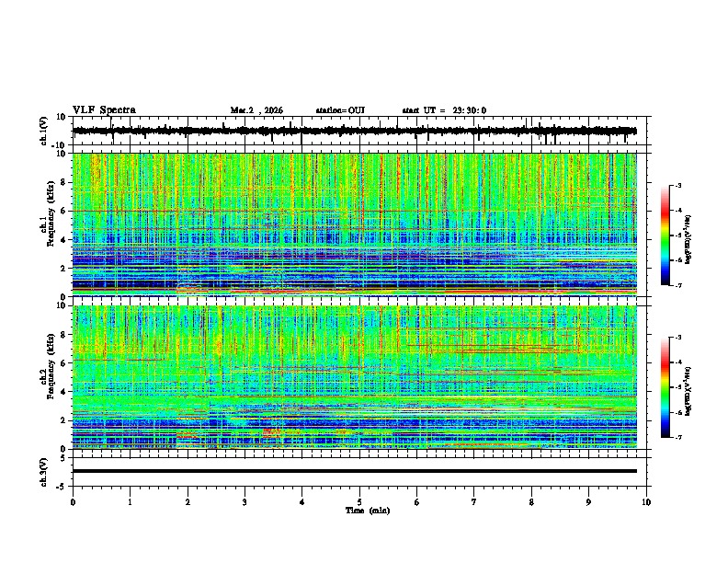Click the '4' kHz tick on ch.2 frequency axis
The image size is (728, 563).
[63, 392]
